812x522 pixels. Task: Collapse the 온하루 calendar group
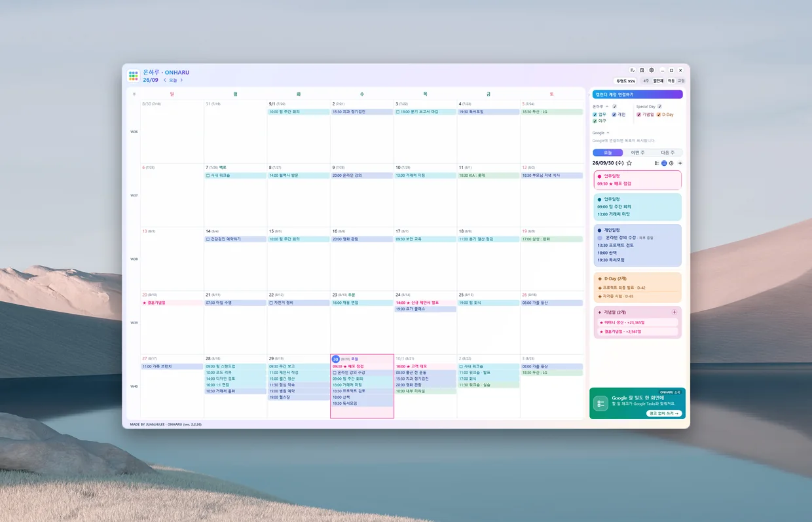tap(606, 106)
